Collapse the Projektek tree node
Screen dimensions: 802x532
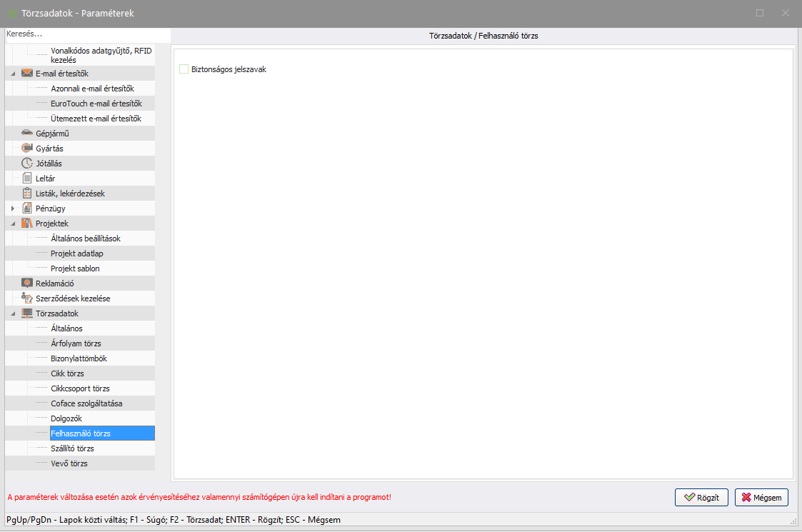tap(13, 224)
